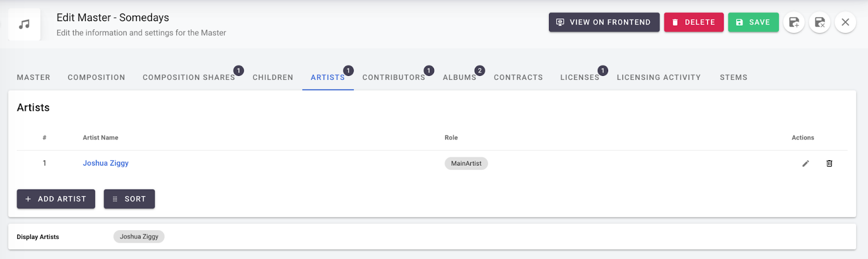Screen dimensions: 868x259
Task: Go to the Contributors tab
Action: [x=394, y=78]
